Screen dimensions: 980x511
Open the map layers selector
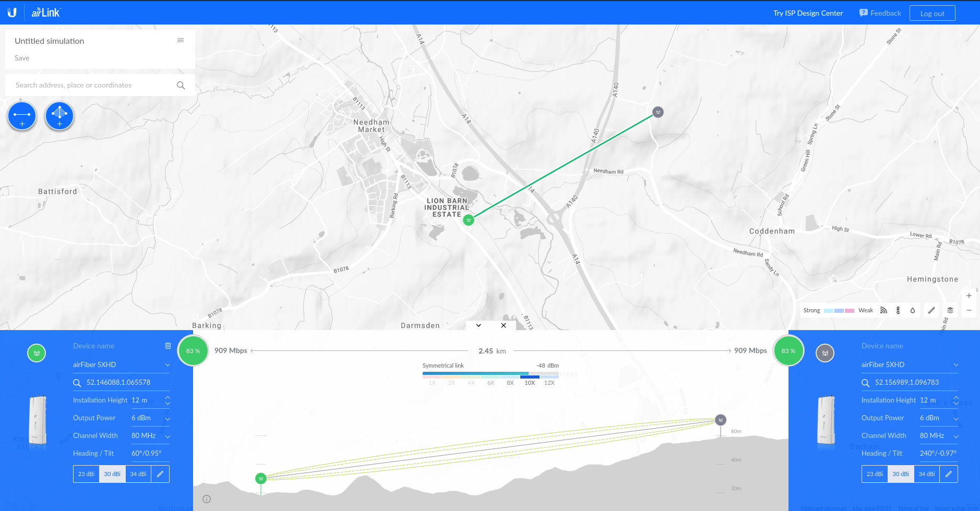coord(950,310)
